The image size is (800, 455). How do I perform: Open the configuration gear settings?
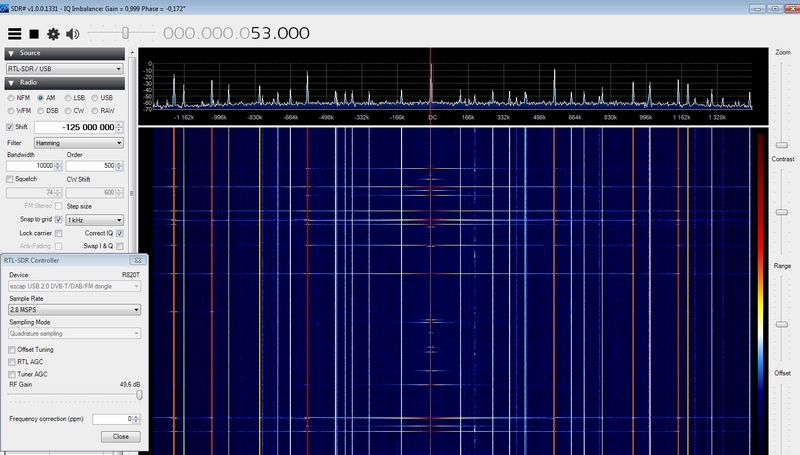coord(53,34)
